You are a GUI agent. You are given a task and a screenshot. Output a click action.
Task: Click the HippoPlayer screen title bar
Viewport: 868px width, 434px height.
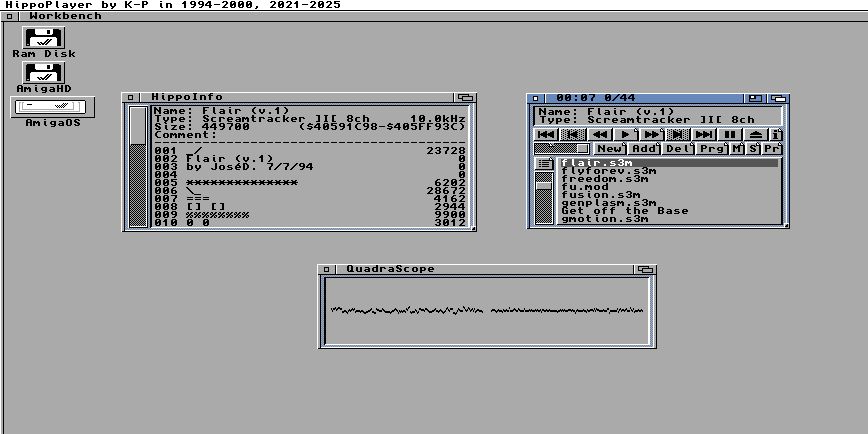pyautogui.click(x=434, y=5)
